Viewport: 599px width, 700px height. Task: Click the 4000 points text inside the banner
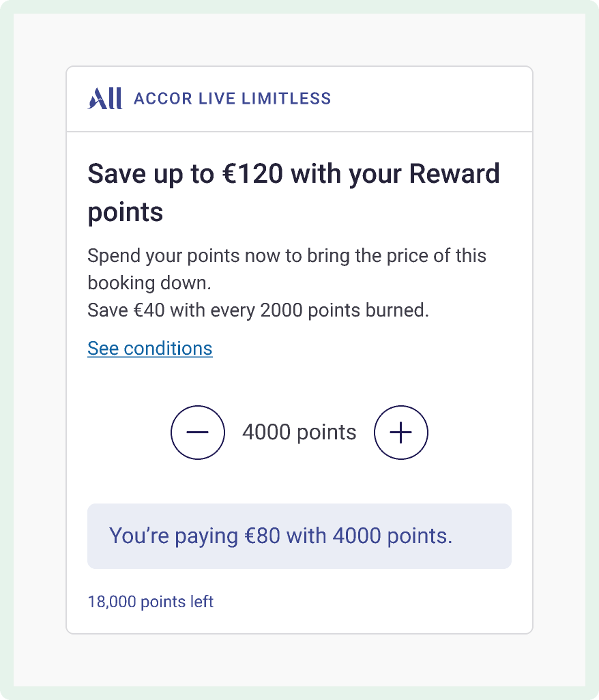tap(392, 536)
